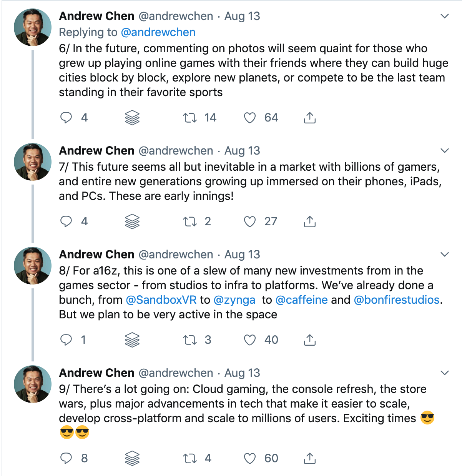
Task: Click the @andrewchen replying-to link
Action: (159, 32)
